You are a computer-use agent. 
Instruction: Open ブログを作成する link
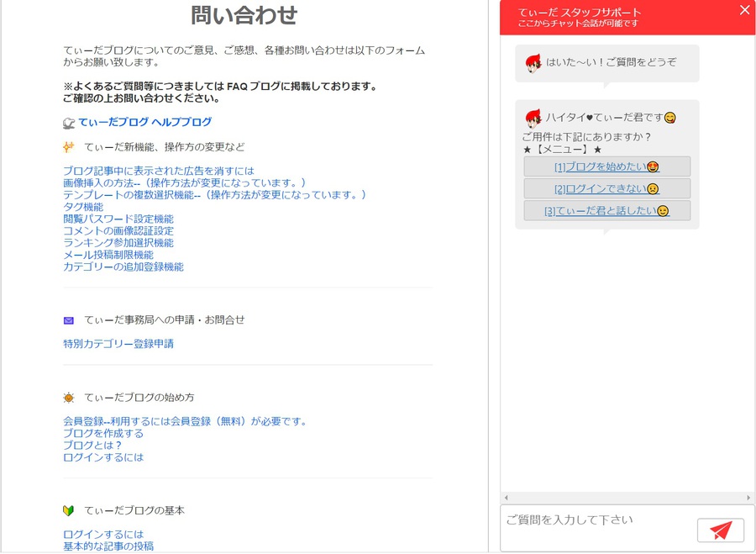103,433
